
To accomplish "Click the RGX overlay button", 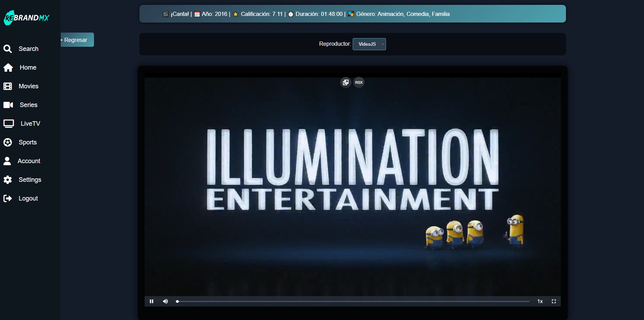I will tap(359, 82).
